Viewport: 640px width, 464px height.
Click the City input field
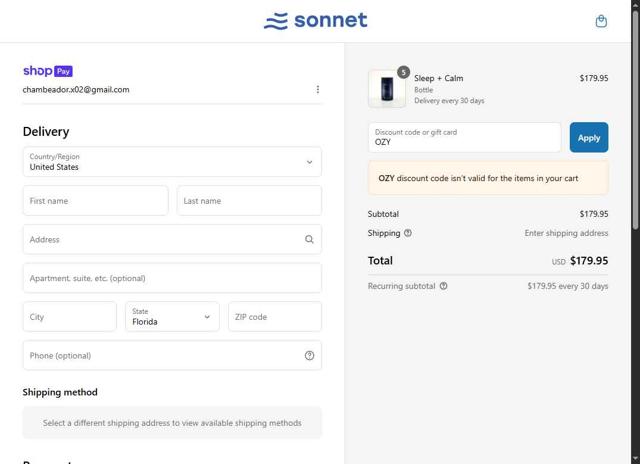(70, 317)
